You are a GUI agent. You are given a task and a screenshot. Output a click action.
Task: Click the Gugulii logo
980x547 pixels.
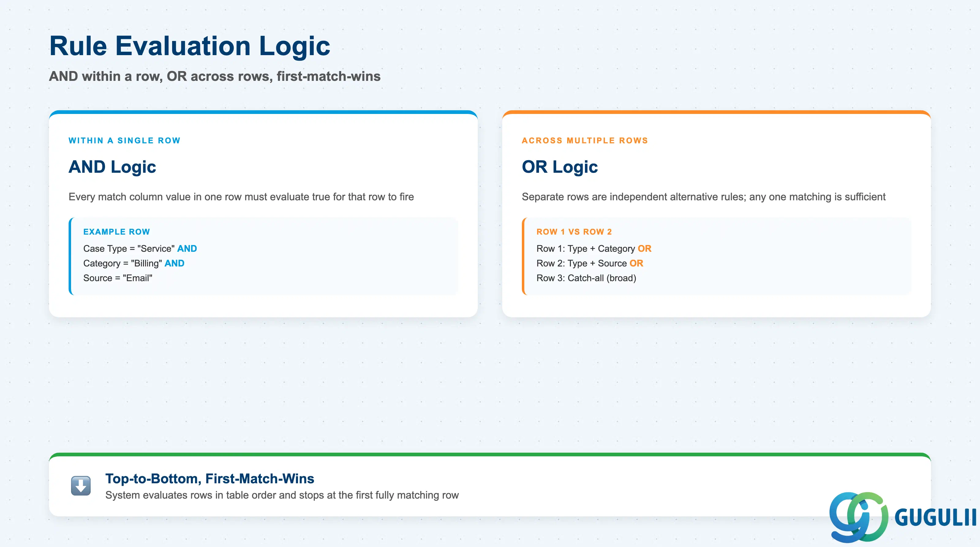(x=903, y=517)
